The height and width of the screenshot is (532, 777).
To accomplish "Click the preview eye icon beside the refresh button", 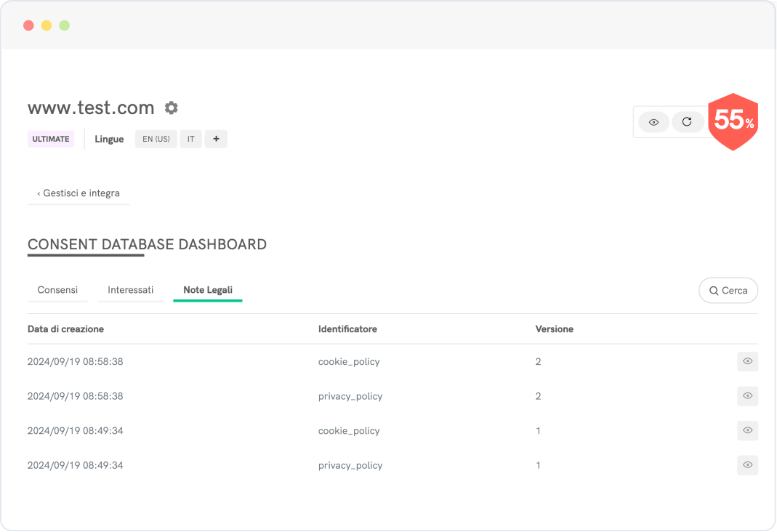I will pyautogui.click(x=653, y=122).
